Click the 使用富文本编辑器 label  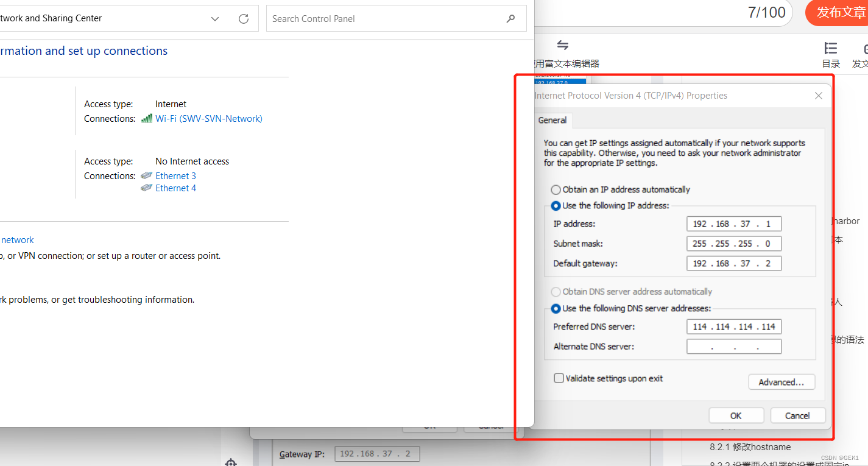click(x=566, y=63)
